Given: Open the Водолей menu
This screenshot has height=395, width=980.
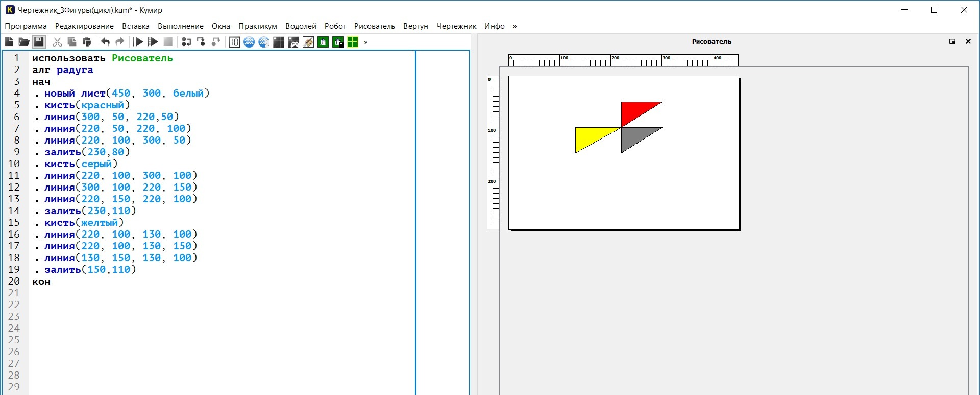Looking at the screenshot, I should (x=301, y=26).
